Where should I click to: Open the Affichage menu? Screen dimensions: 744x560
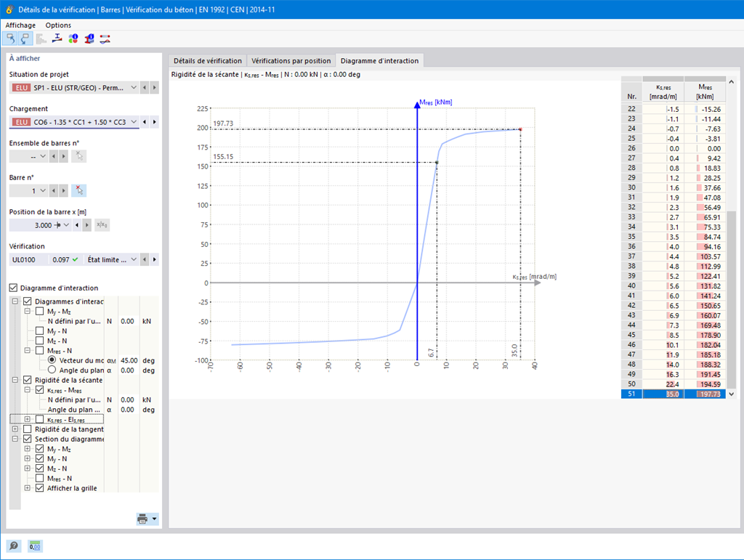coord(20,25)
